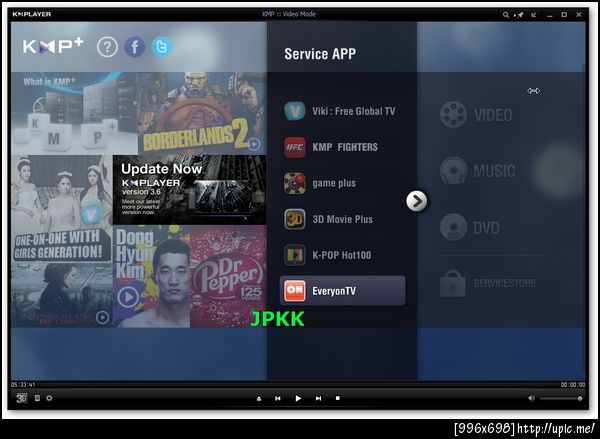
Task: Open the Twitter icon
Action: tap(162, 47)
